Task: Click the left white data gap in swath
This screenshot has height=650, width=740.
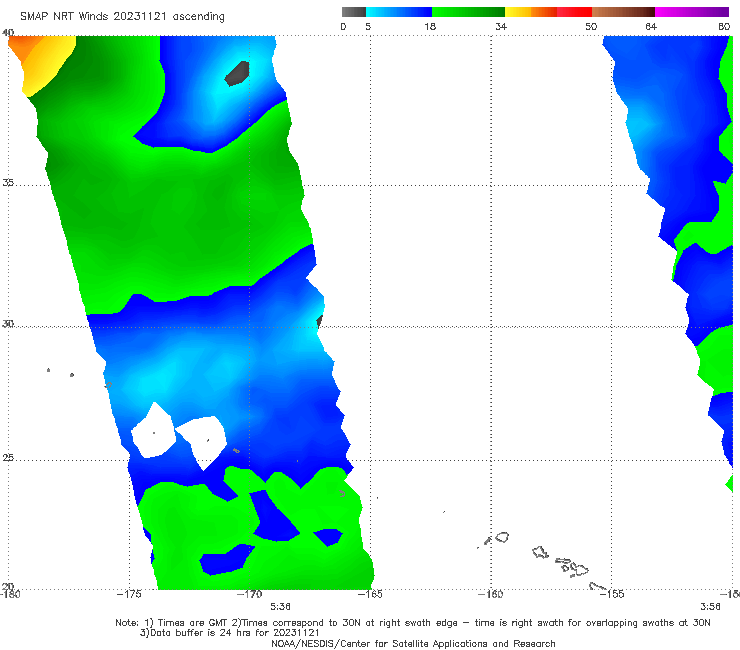Action: click(154, 431)
